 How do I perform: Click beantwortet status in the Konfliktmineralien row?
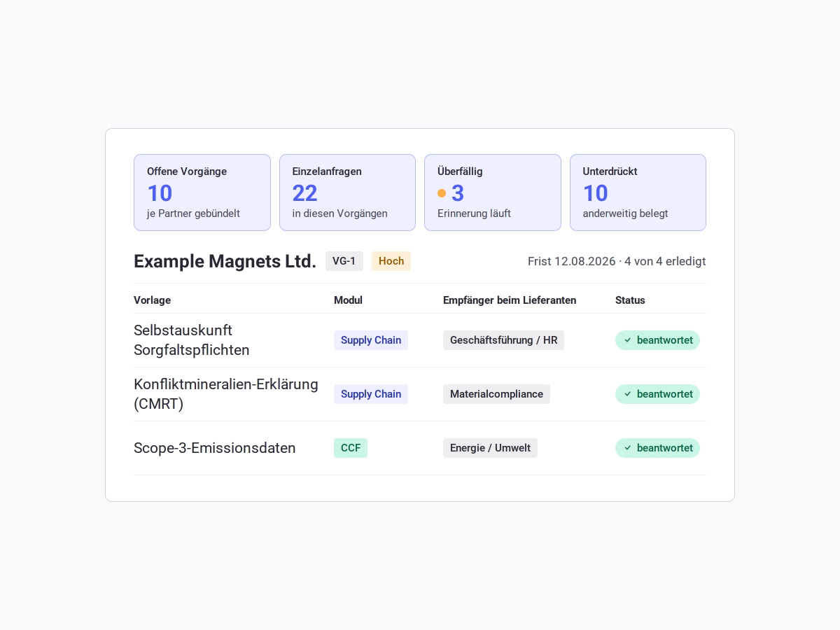point(657,394)
